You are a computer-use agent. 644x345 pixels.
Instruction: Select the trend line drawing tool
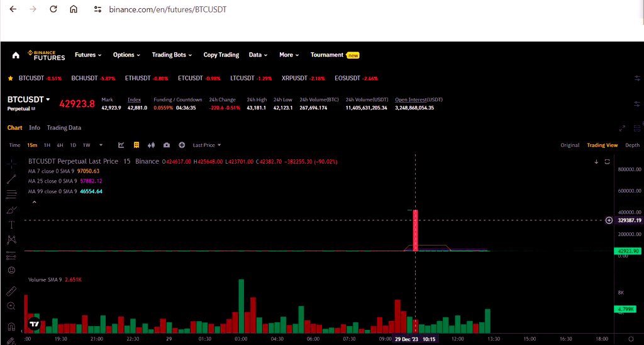pos(11,179)
